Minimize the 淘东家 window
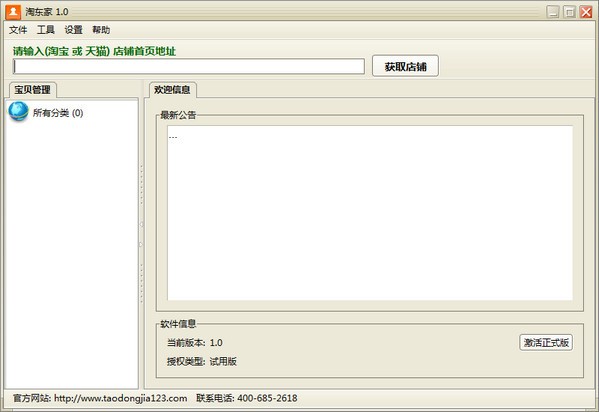Screen dimensions: 599x412 tap(552, 12)
